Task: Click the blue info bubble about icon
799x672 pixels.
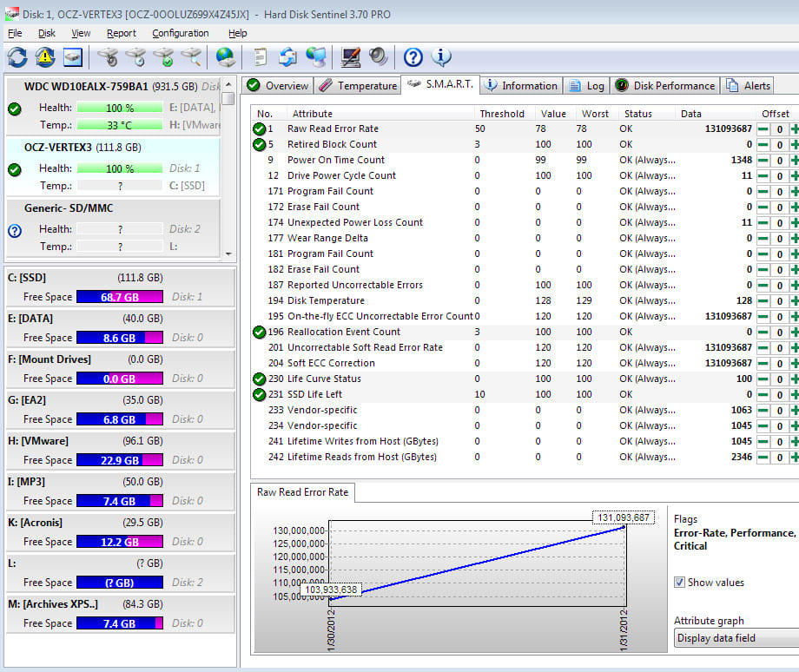Action: (x=441, y=57)
